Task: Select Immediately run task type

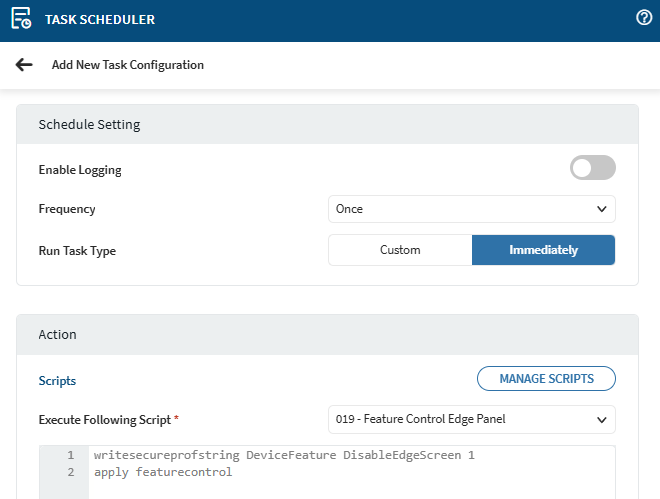Action: point(543,250)
